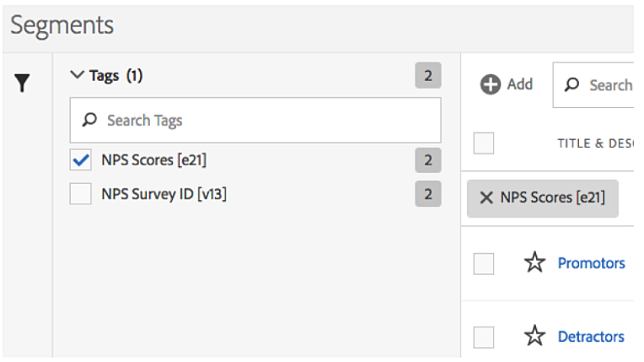This screenshot has width=644, height=362.
Task: Star the Detractors segment
Action: 534,336
